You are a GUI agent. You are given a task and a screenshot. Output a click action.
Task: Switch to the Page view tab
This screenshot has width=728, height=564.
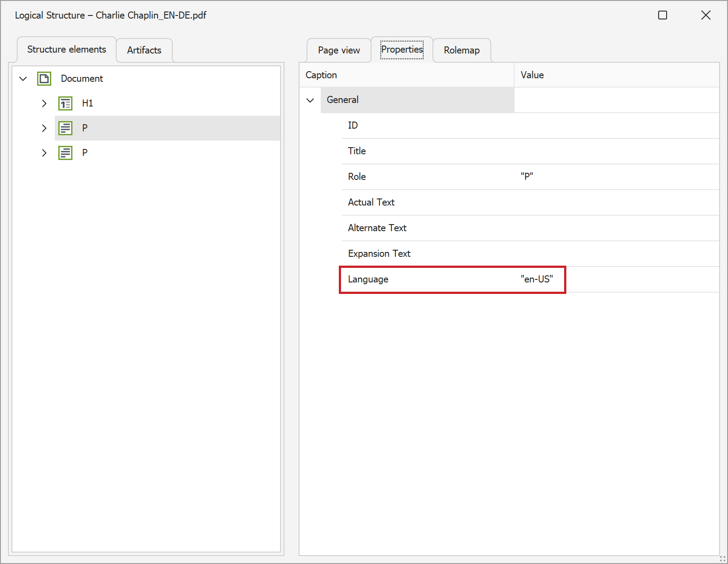(x=339, y=50)
